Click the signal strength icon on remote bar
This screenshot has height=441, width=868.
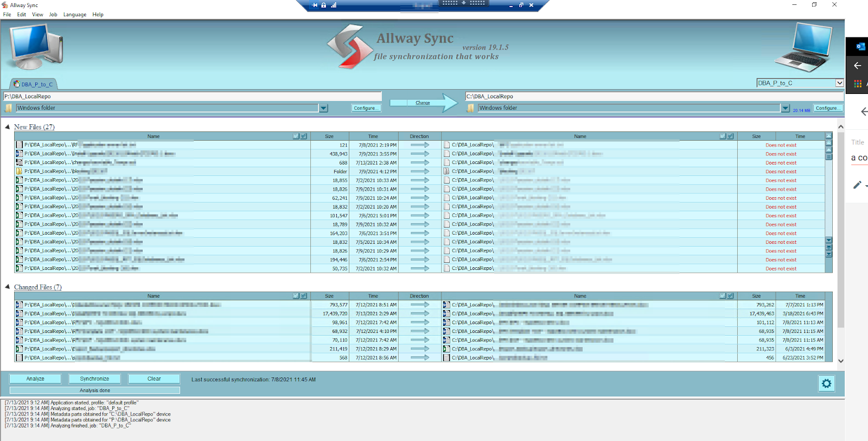[334, 5]
